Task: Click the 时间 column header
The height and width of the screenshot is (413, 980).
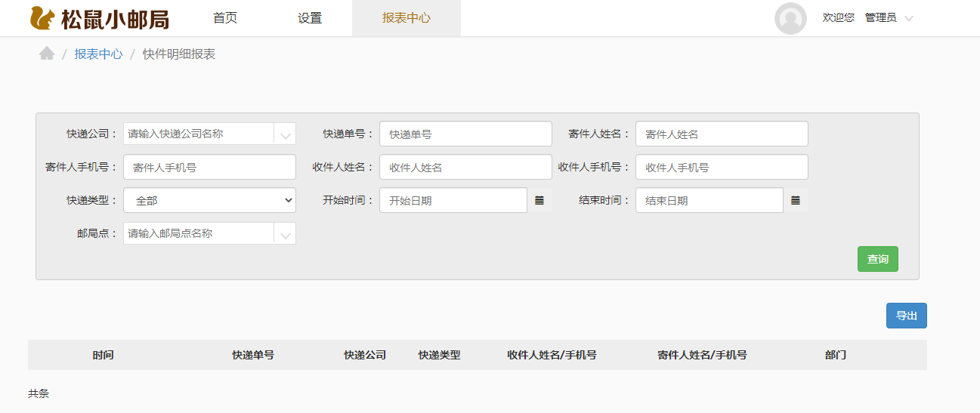Action: (x=104, y=355)
